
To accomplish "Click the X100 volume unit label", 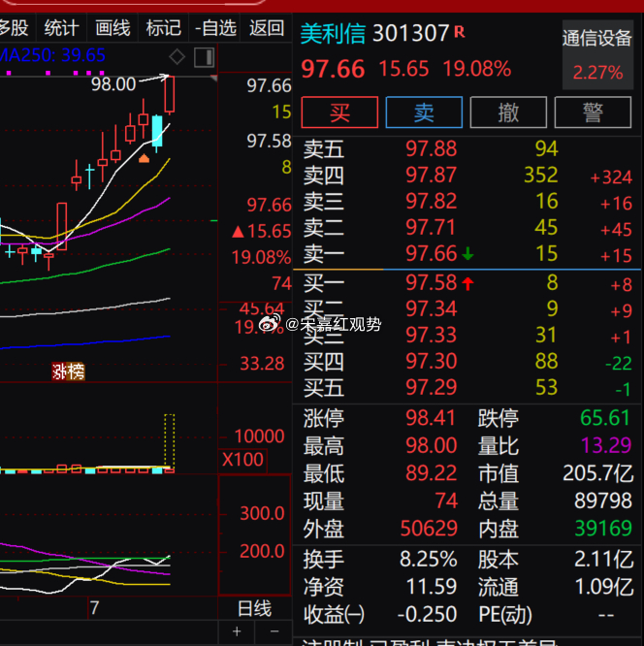I will [x=242, y=459].
